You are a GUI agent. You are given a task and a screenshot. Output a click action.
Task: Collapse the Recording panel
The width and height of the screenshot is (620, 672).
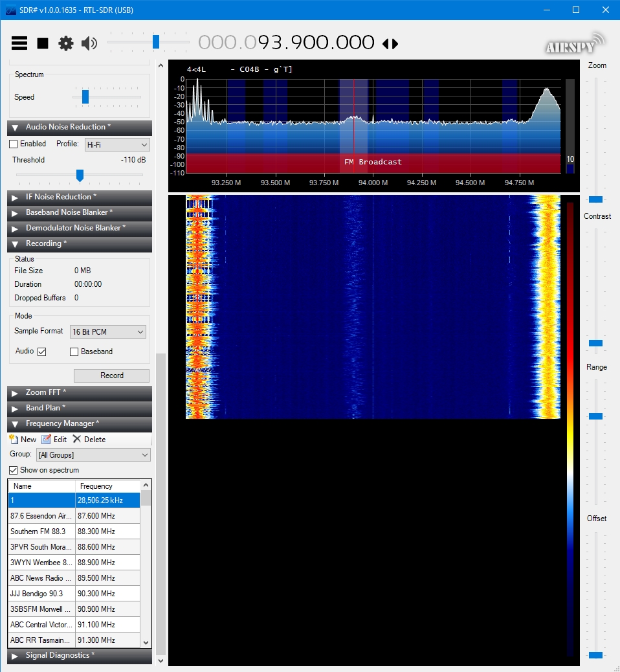(79, 243)
